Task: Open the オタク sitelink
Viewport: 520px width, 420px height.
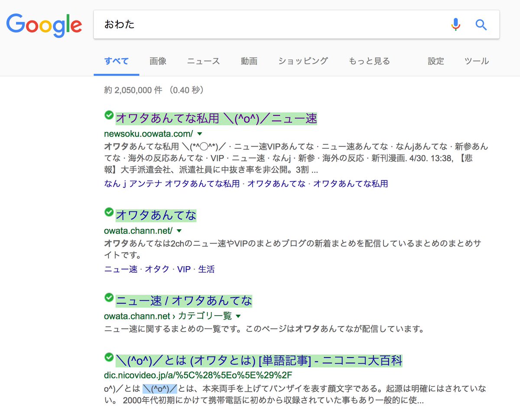Action: [157, 269]
